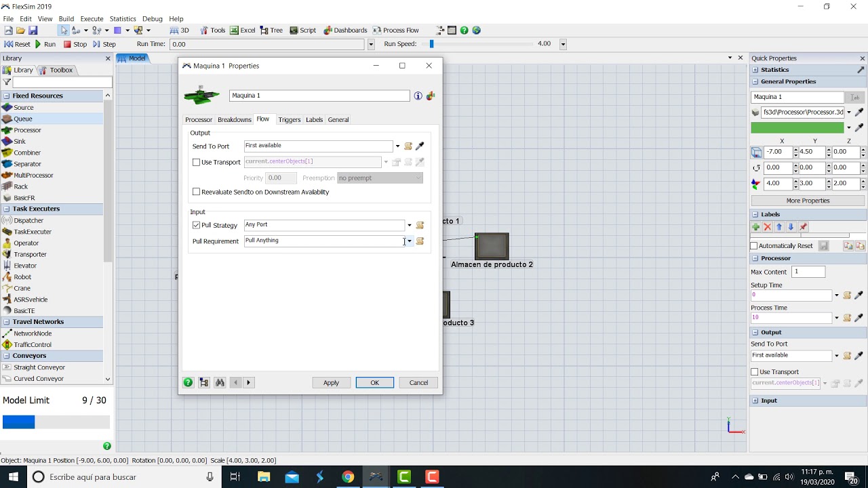The width and height of the screenshot is (868, 488).
Task: Click the green color swatch in General Properties
Action: [x=797, y=127]
